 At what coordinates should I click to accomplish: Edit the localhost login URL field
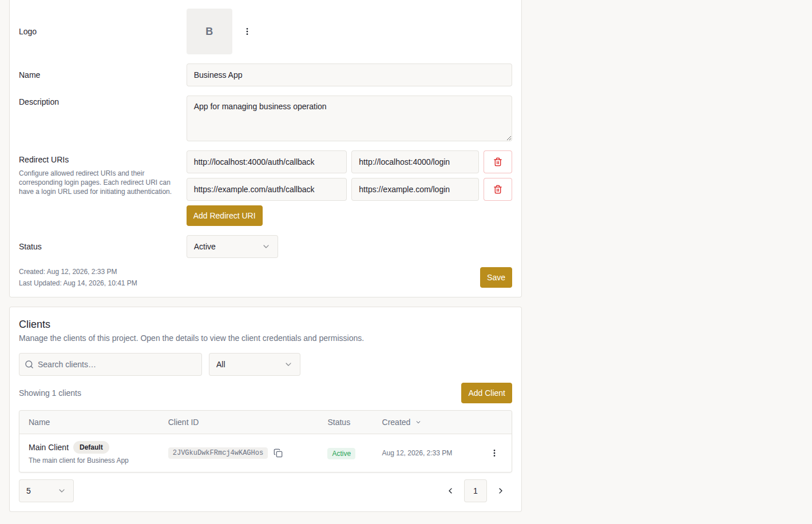point(415,162)
